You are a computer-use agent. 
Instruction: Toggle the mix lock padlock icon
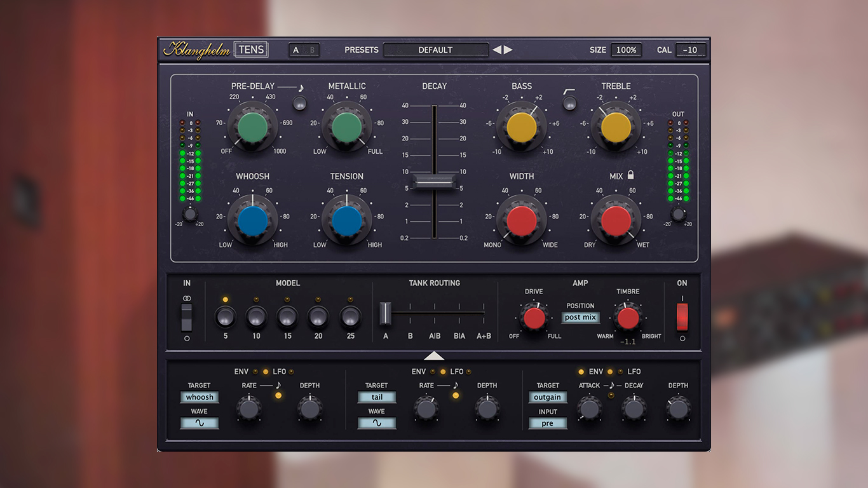tap(630, 175)
